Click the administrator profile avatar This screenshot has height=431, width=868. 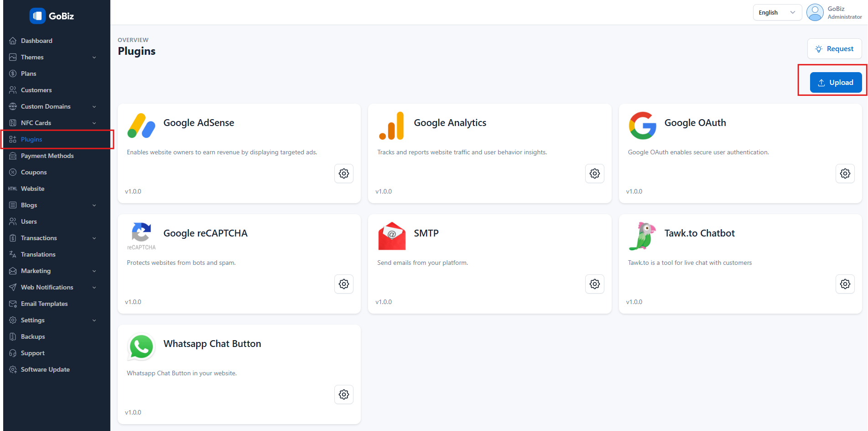tap(815, 12)
